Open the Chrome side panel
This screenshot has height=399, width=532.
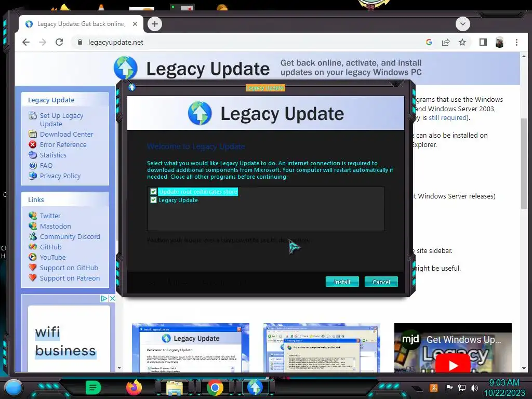point(483,42)
